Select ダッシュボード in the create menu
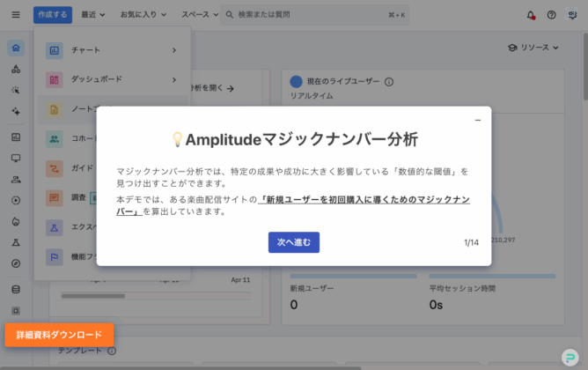588x370 pixels. pos(113,79)
